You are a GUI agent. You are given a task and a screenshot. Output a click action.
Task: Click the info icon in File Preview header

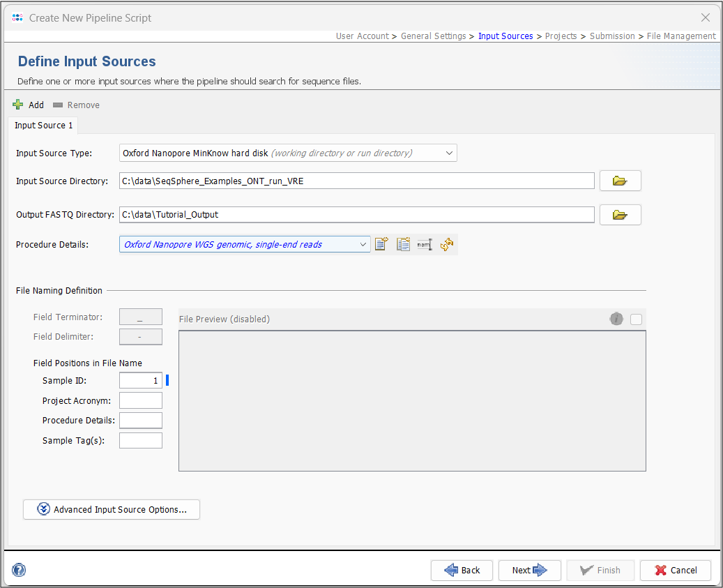[x=616, y=319]
